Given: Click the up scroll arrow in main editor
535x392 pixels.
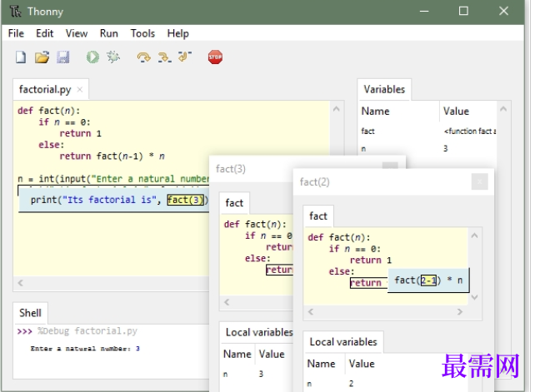Looking at the screenshot, I should point(337,109).
